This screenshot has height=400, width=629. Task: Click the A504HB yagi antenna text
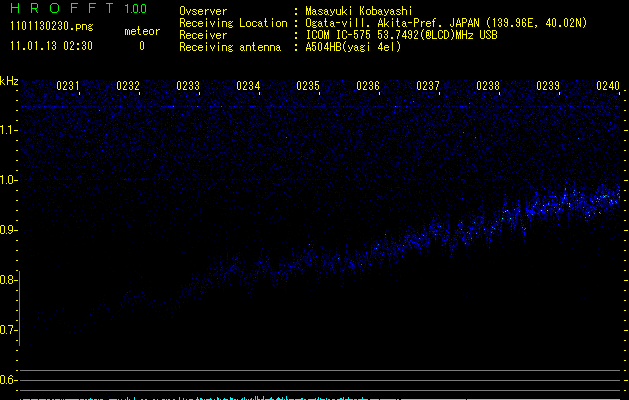(354, 47)
